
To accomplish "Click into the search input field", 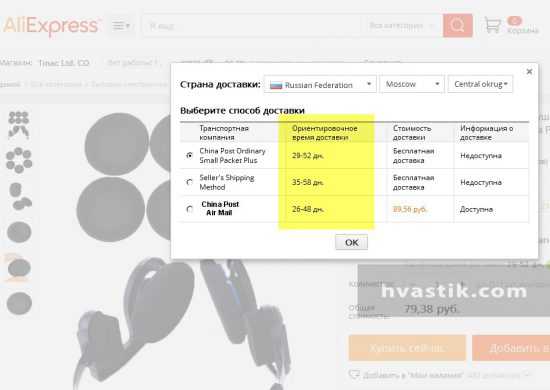I will point(252,26).
